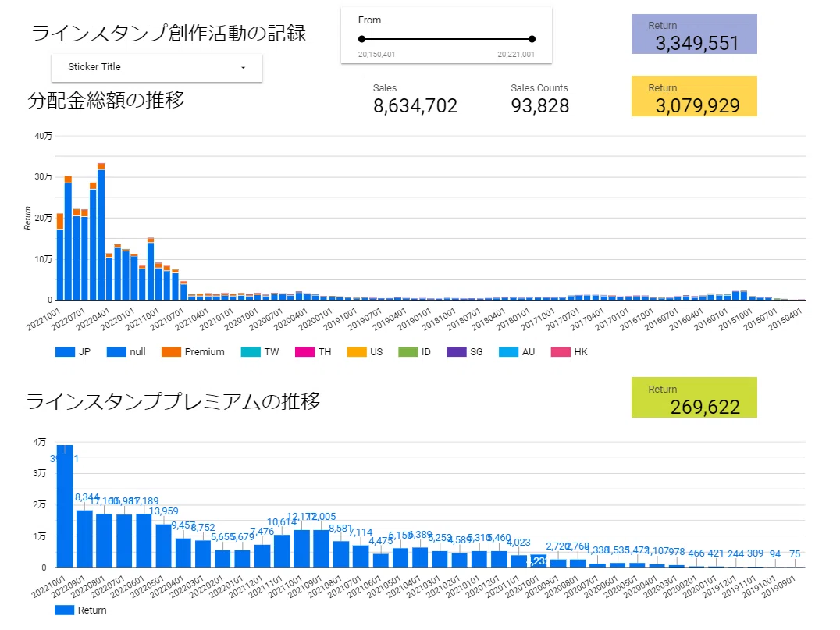Click the 466 value label

pyautogui.click(x=696, y=553)
